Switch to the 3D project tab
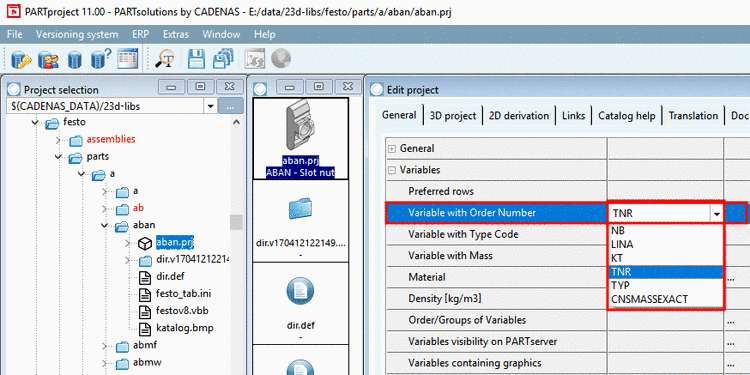The image size is (750, 375). [453, 116]
